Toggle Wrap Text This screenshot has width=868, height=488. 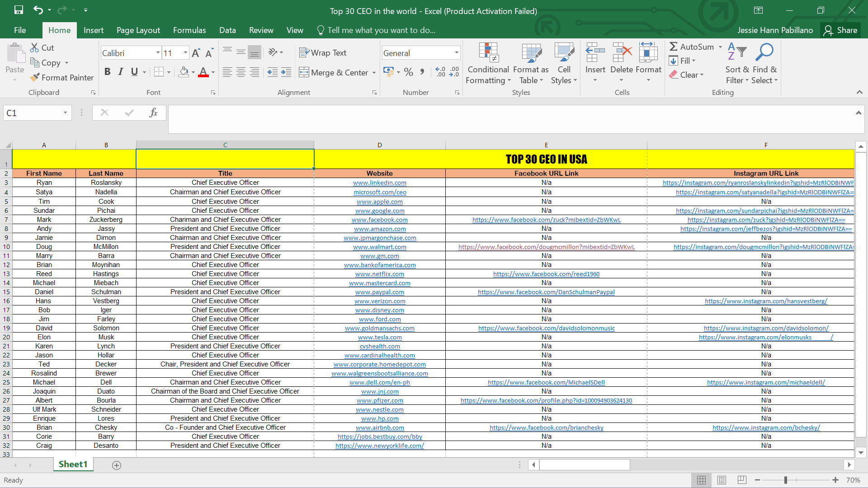pos(323,53)
